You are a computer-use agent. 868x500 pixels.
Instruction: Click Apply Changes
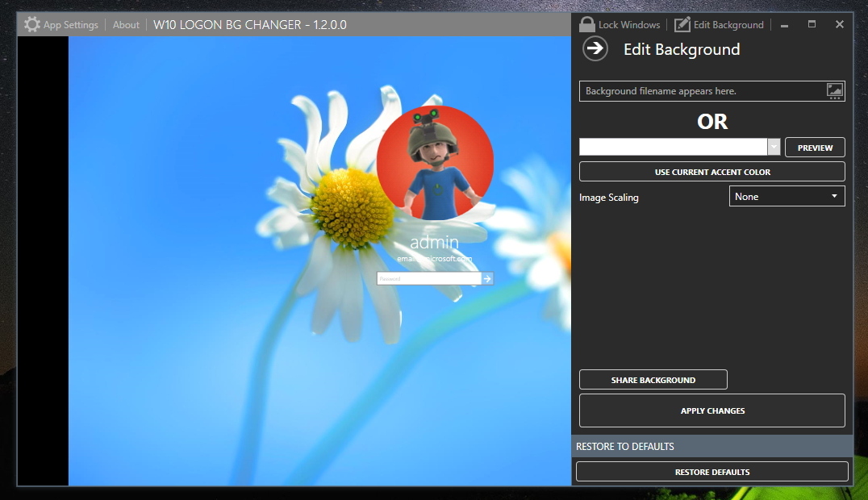(712, 410)
